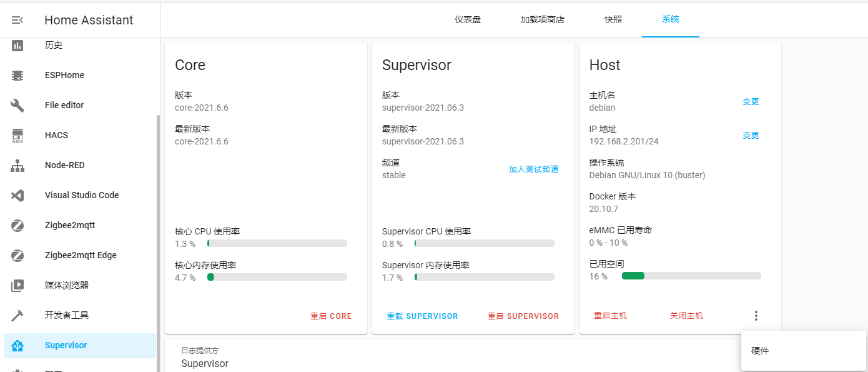Open the 仪表盘 dashboard tab
This screenshot has width=868, height=372.
coord(468,19)
